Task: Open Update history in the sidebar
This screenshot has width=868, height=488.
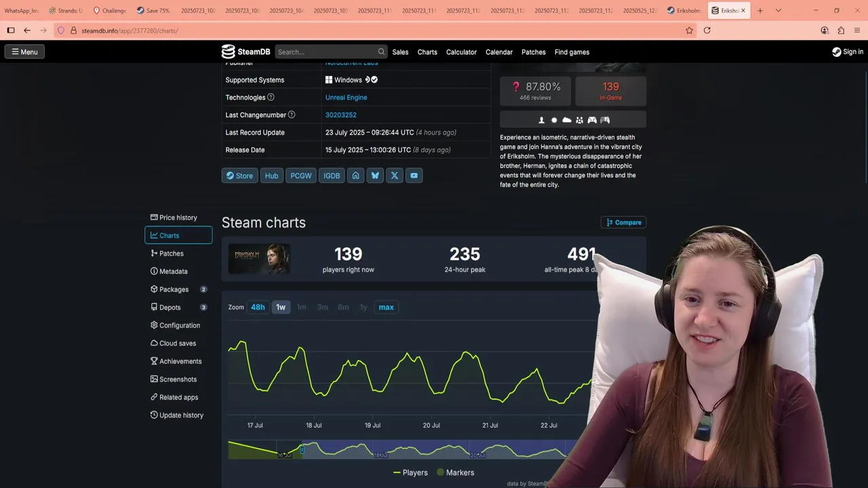Action: tap(178, 415)
